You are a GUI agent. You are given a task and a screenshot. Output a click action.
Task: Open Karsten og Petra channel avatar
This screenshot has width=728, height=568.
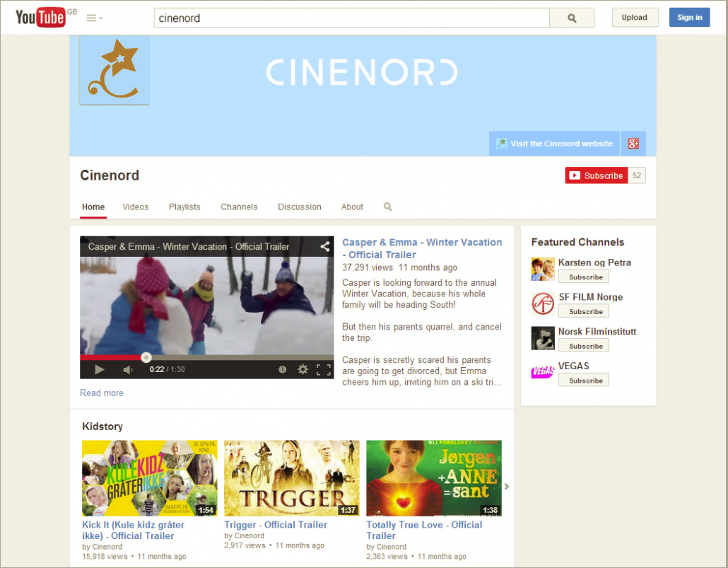pyautogui.click(x=543, y=269)
